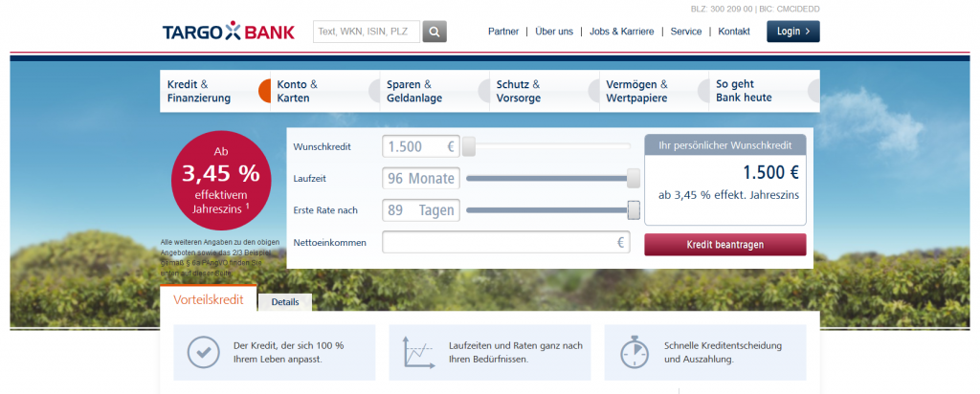Click the chart icon beside 'Laufzeiten und Raten'
This screenshot has height=394, width=980.
pos(419,352)
